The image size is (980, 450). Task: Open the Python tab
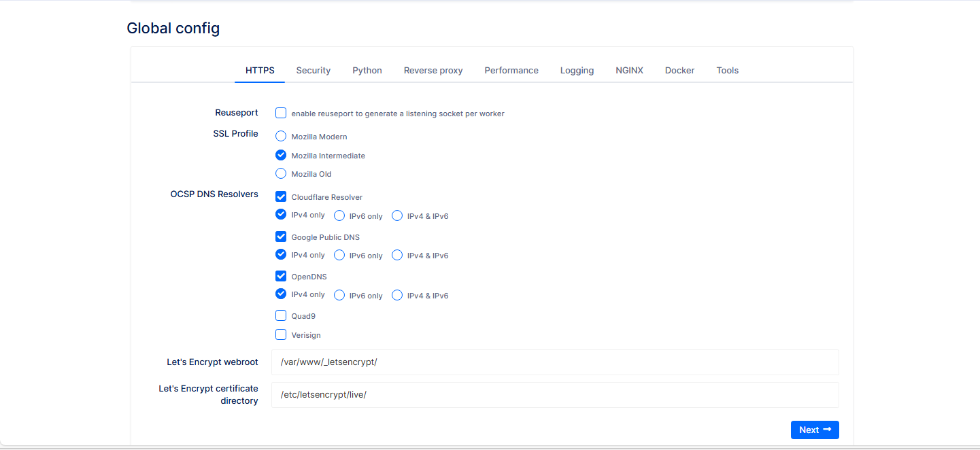(x=367, y=70)
